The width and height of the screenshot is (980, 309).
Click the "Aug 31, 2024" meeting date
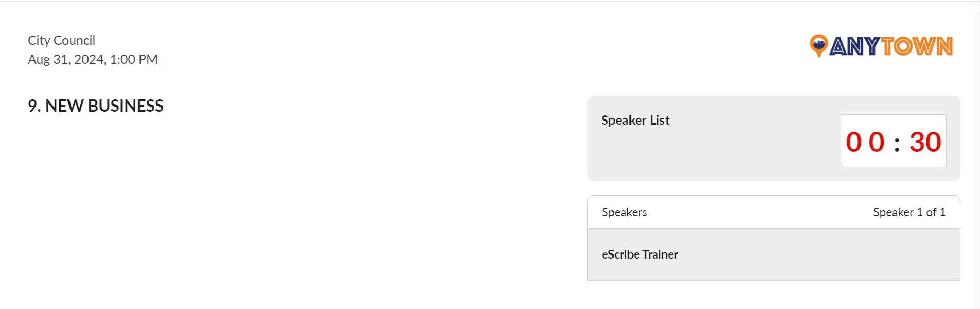click(x=66, y=59)
